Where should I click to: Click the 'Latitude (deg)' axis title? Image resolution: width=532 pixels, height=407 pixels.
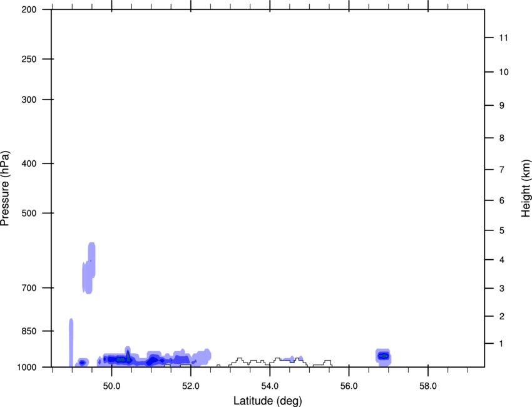(x=268, y=401)
